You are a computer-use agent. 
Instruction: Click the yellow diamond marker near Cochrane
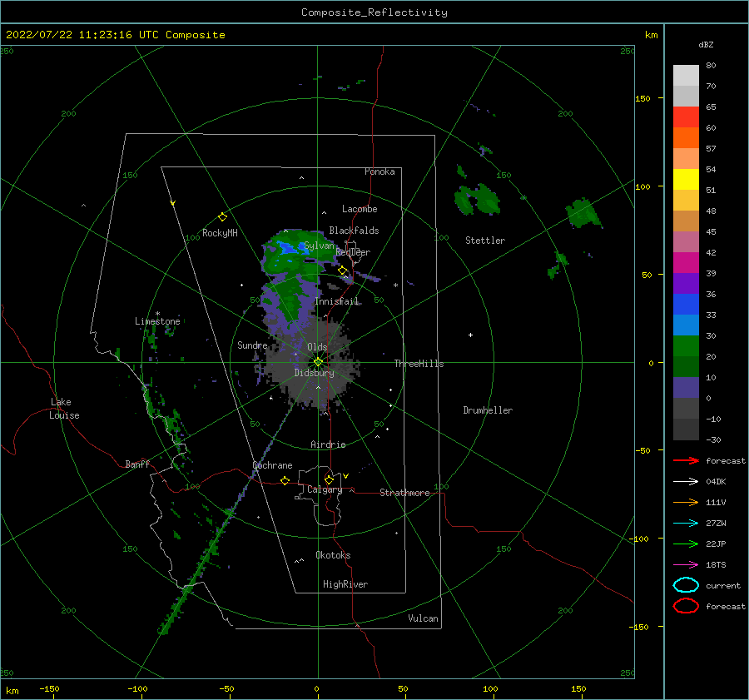pyautogui.click(x=285, y=480)
